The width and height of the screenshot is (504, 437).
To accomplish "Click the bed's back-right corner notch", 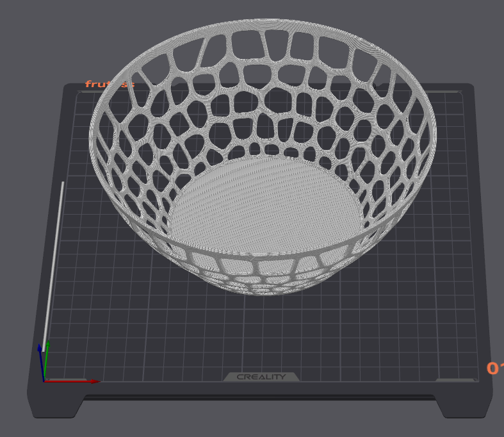I will point(376,86).
